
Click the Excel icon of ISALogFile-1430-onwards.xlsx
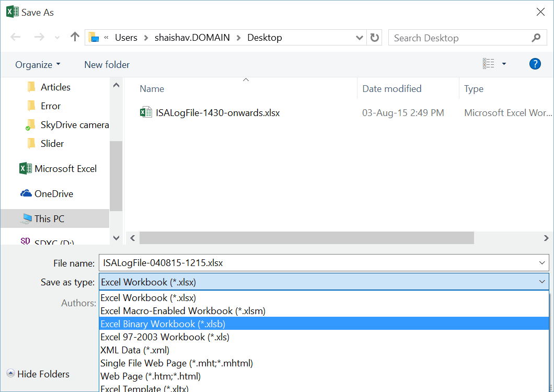click(x=146, y=112)
